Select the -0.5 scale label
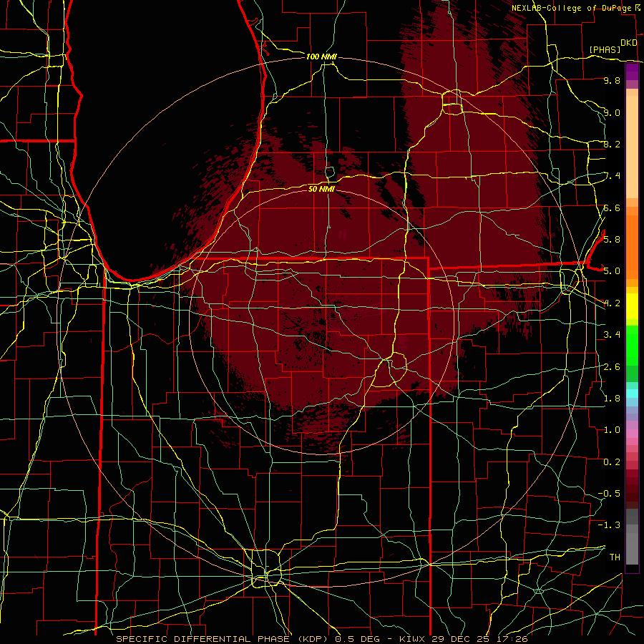 pyautogui.click(x=609, y=493)
